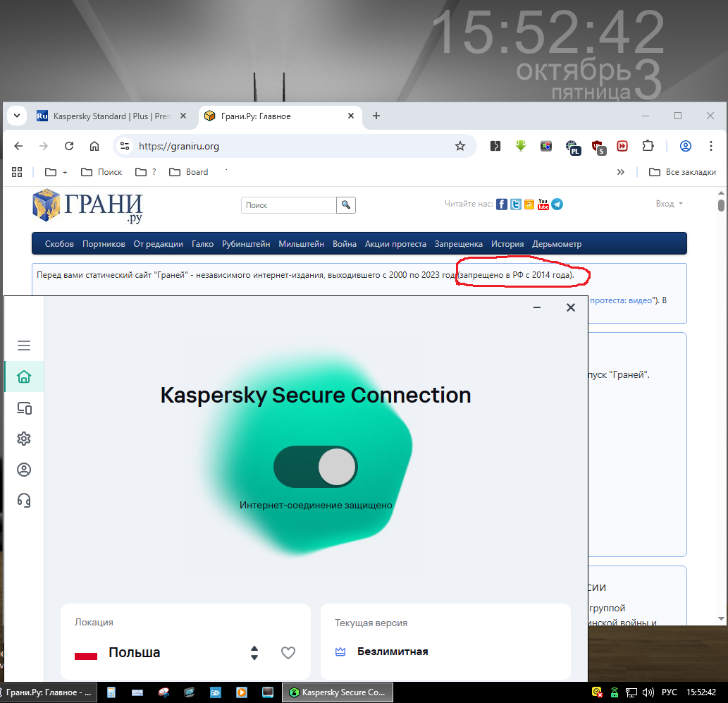The width and height of the screenshot is (728, 703).
Task: Select the Home icon in Kaspersky sidebar
Action: [x=24, y=377]
